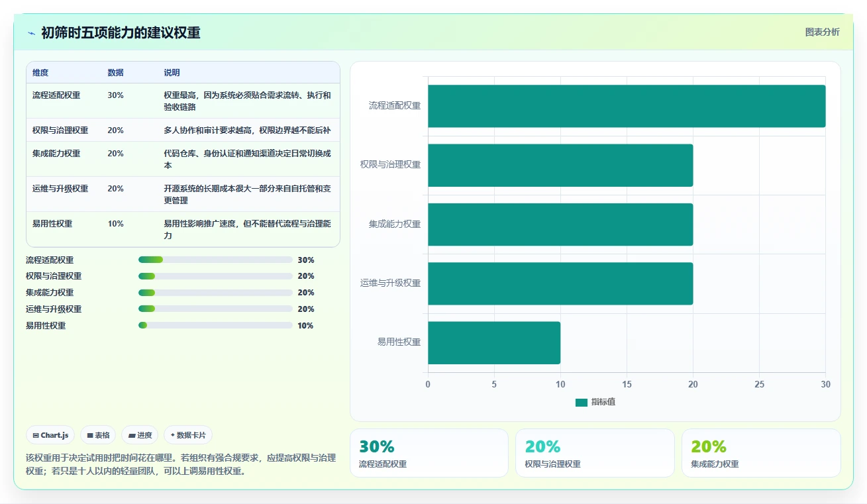Click the 易用性权重 y-axis label in chart
867x504 pixels.
coord(399,342)
